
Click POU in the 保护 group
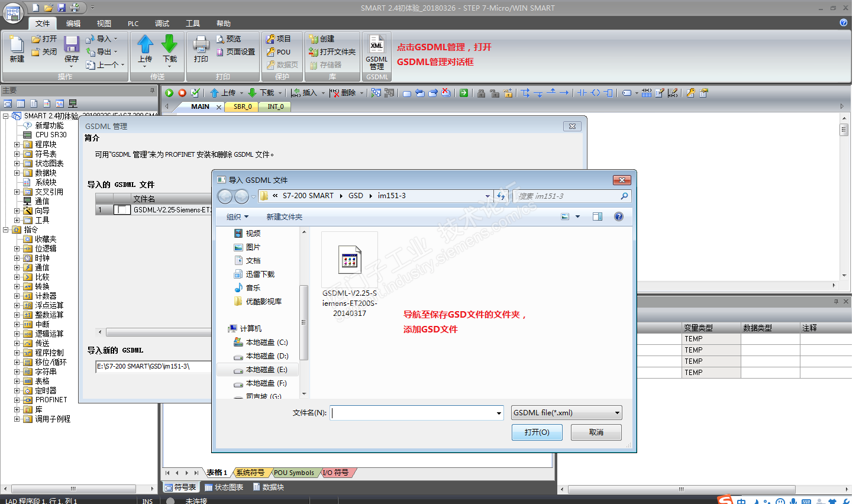tap(279, 52)
